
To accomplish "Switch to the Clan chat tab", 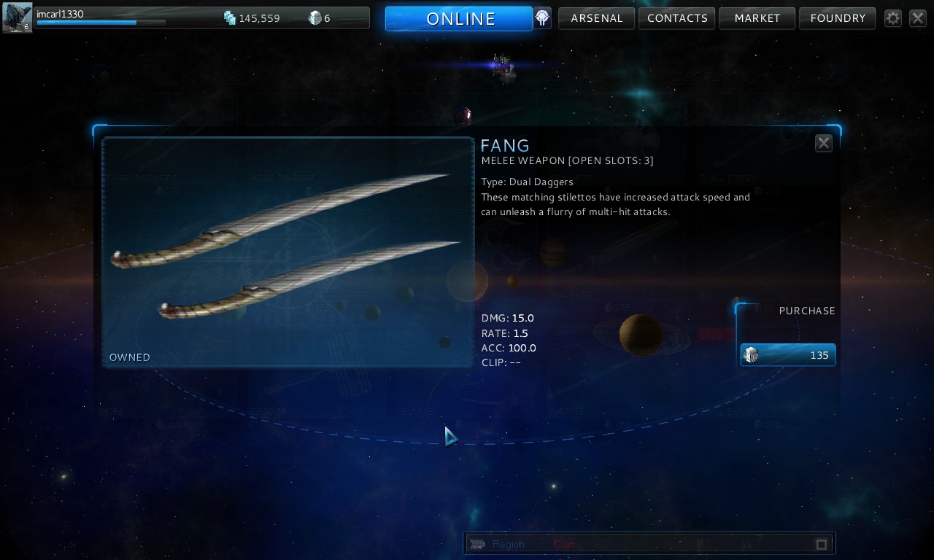I will click(564, 544).
